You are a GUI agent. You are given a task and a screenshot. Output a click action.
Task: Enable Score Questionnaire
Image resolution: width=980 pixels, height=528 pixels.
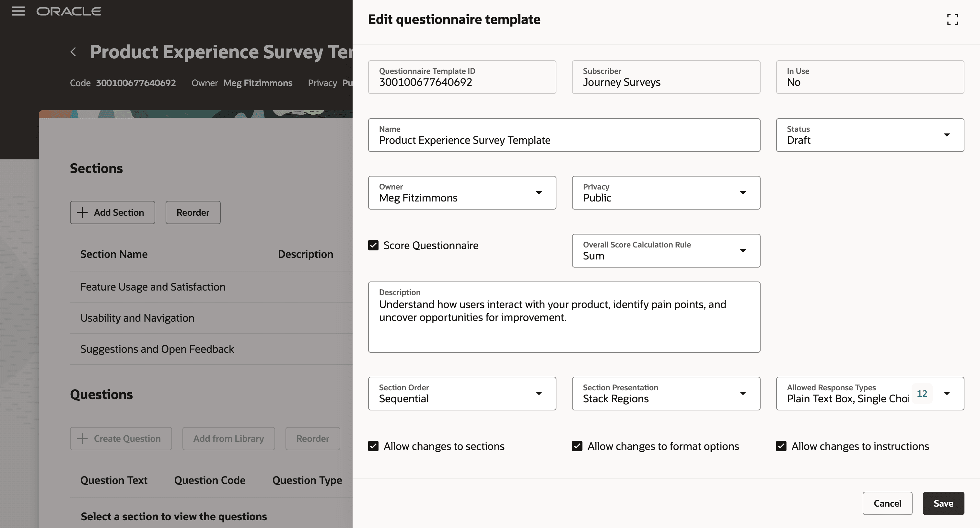pyautogui.click(x=373, y=245)
